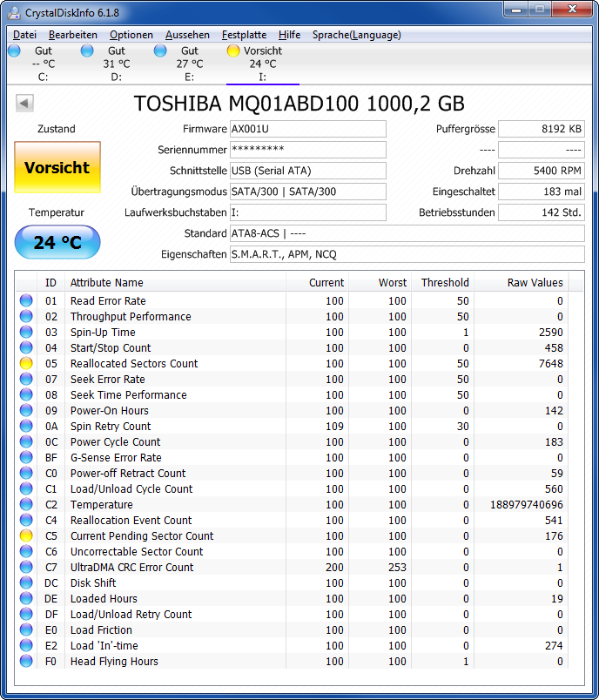Open the Datei menu
This screenshot has width=599, height=700.
coord(24,35)
